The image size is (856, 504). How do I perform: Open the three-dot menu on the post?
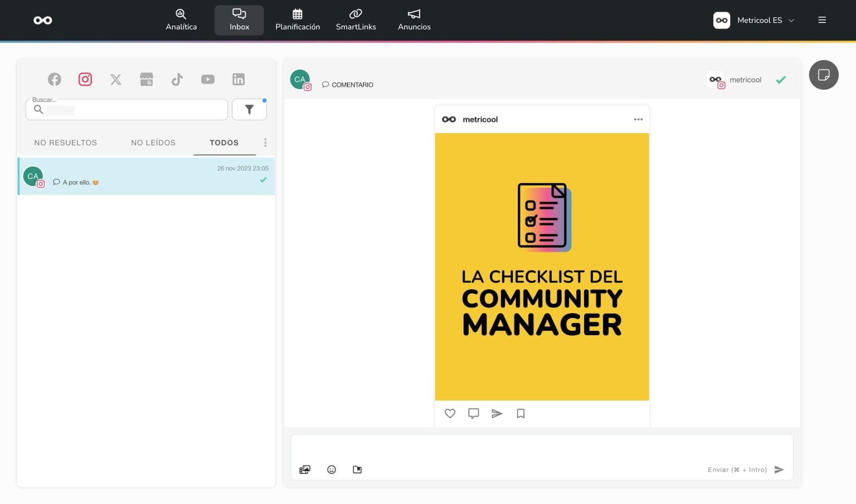(638, 119)
